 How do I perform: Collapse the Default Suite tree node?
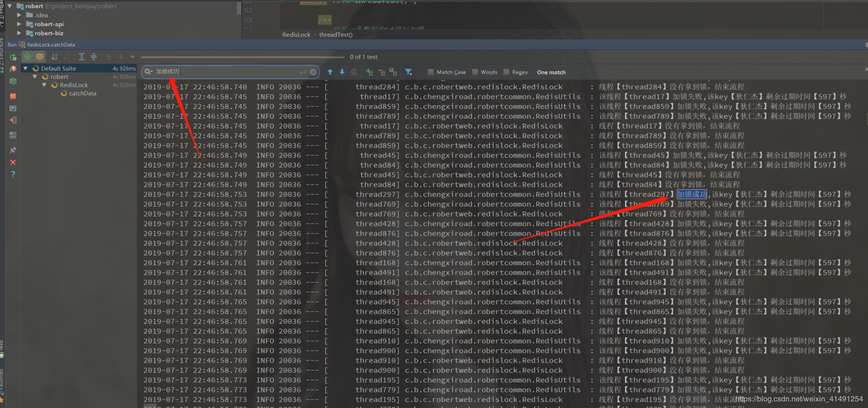(x=26, y=69)
